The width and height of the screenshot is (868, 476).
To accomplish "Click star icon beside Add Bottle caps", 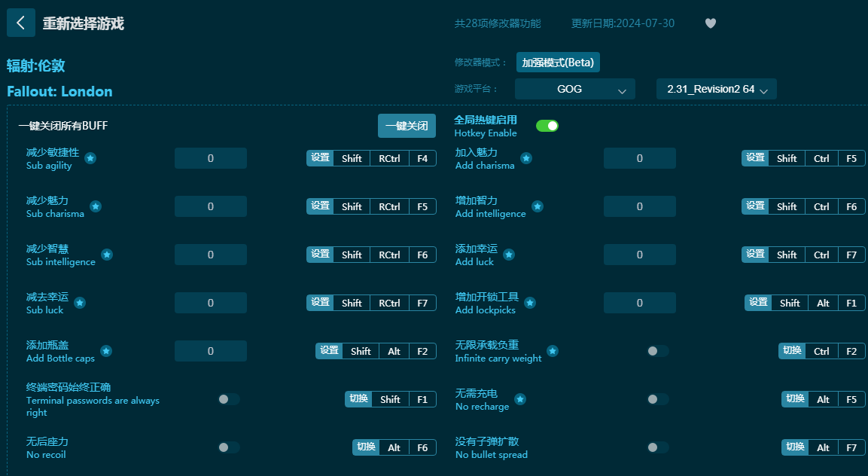I will 106,351.
